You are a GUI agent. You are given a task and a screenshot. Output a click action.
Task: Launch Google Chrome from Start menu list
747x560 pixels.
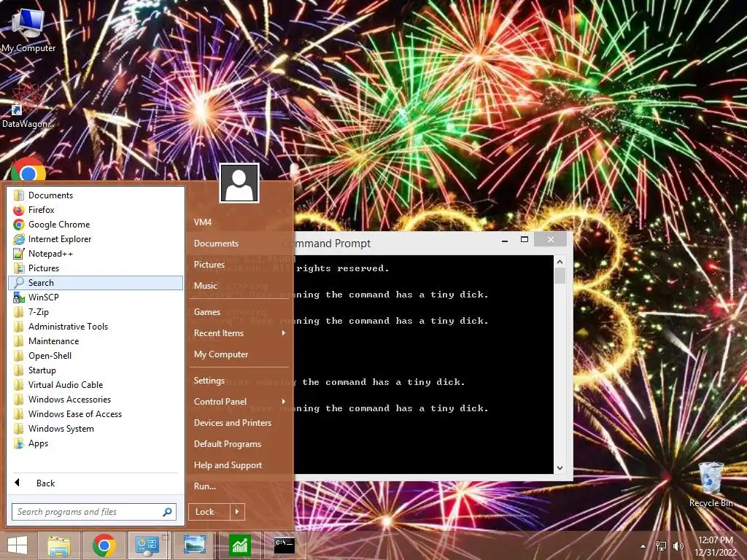[96, 225]
